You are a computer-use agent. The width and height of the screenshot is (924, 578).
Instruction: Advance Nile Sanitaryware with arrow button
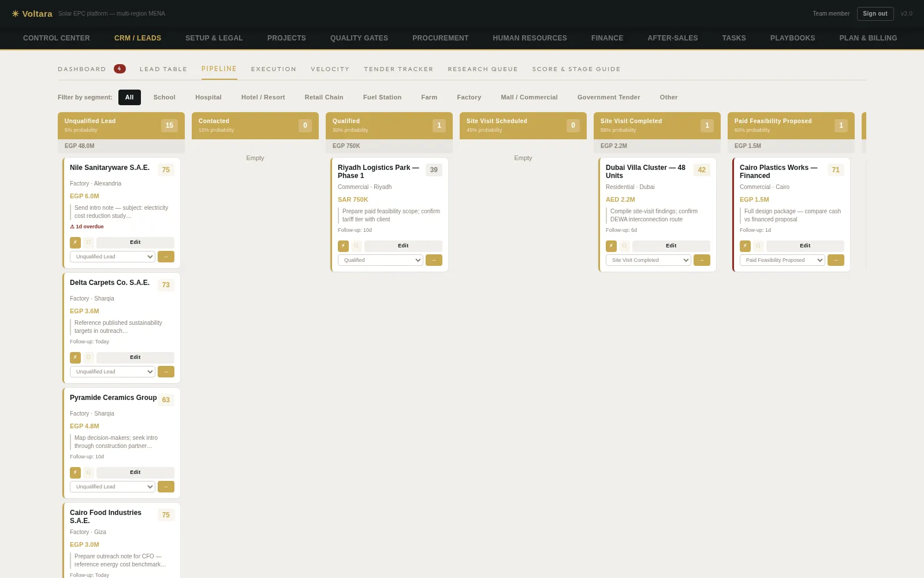coord(166,257)
